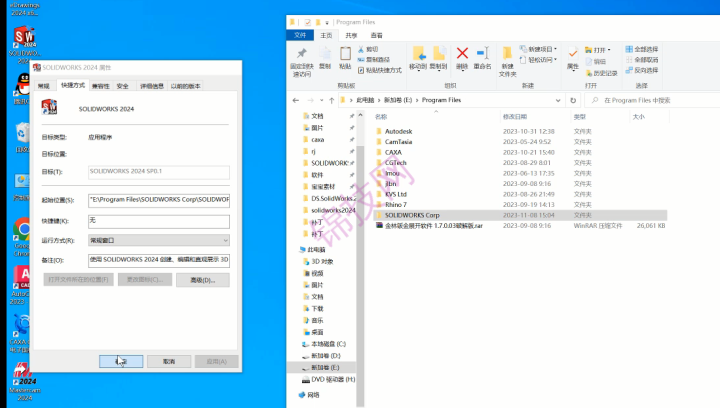The height and width of the screenshot is (408, 720).
Task: Click the 新加卷 (E:) breadcrumb segment
Action: [398, 100]
